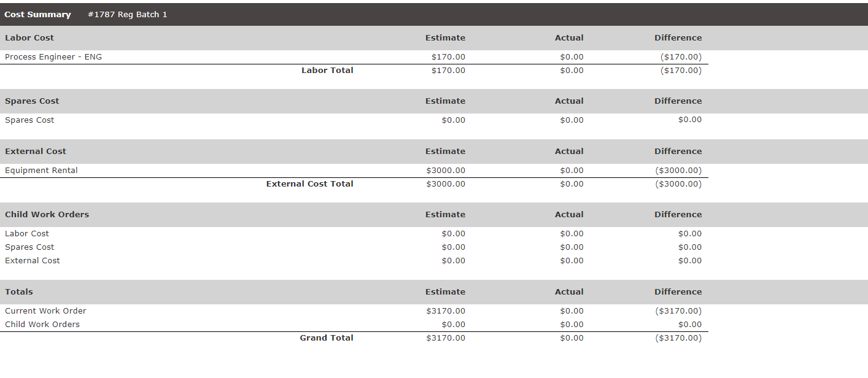Click the Current Work Order row label
The image size is (868, 378).
45,311
